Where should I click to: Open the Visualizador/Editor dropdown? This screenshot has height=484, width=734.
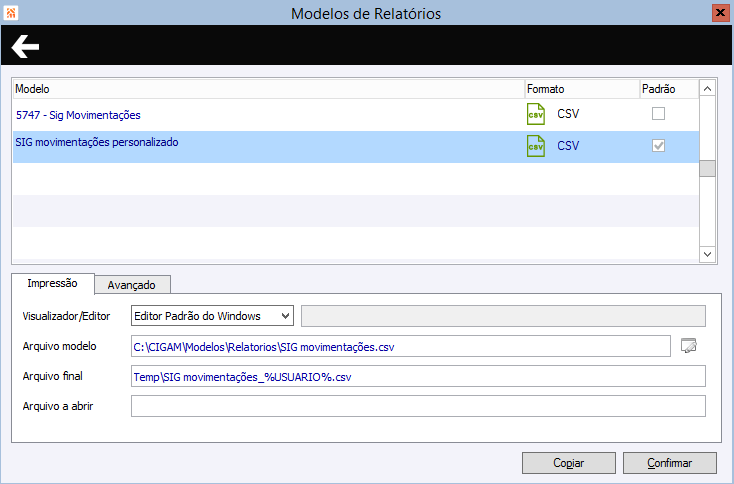tap(212, 316)
